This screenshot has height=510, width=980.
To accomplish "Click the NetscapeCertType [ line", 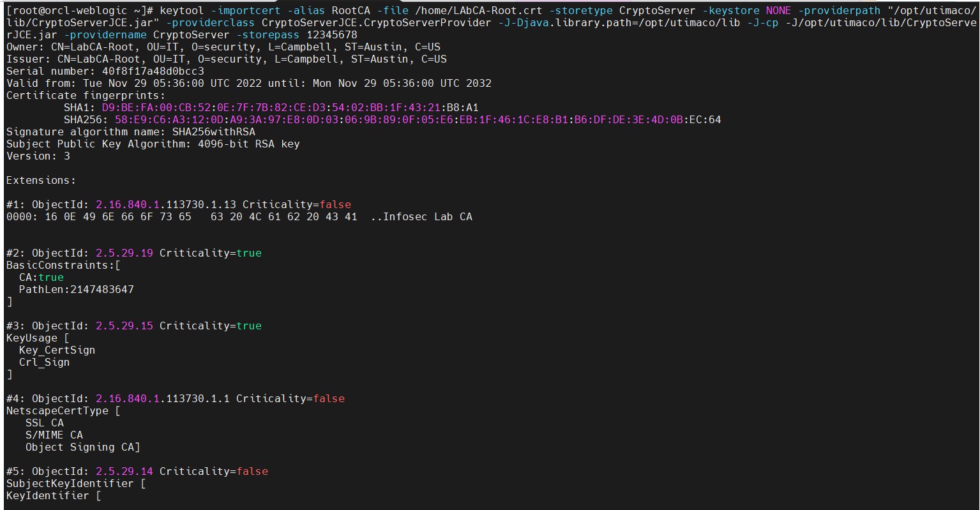I will coord(64,411).
